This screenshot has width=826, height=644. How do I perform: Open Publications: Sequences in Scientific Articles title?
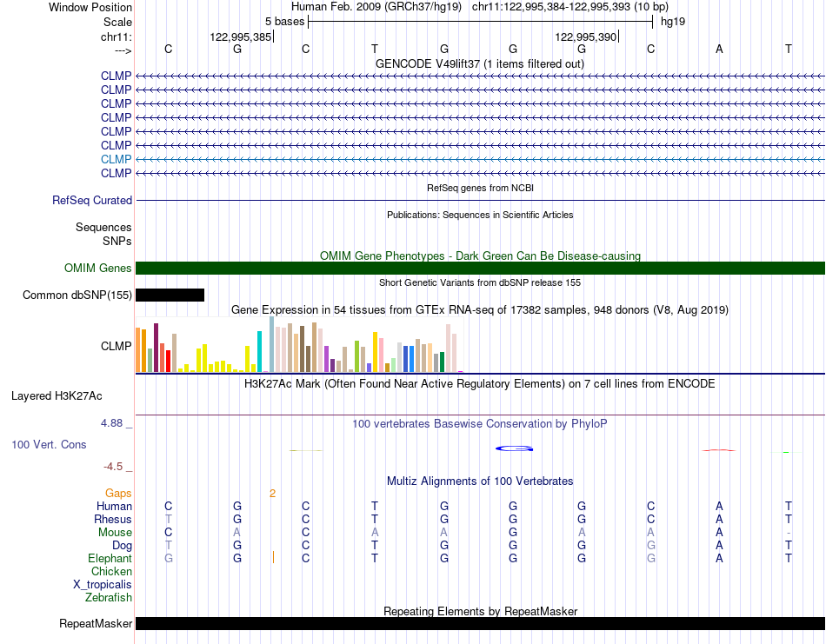pos(480,215)
